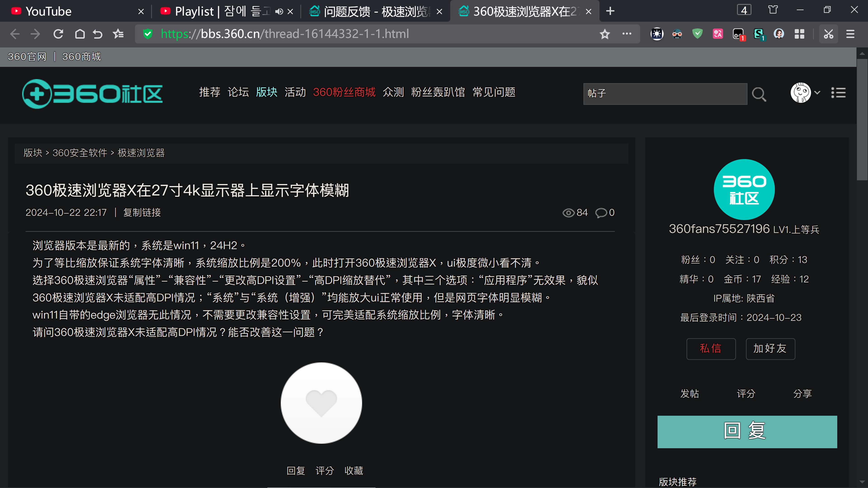Open a new tab with plus button
This screenshot has height=488, width=868.
coord(610,11)
